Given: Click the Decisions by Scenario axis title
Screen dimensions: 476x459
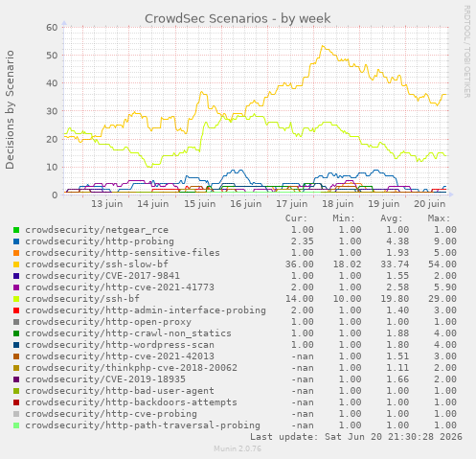Looking at the screenshot, I should point(10,109).
